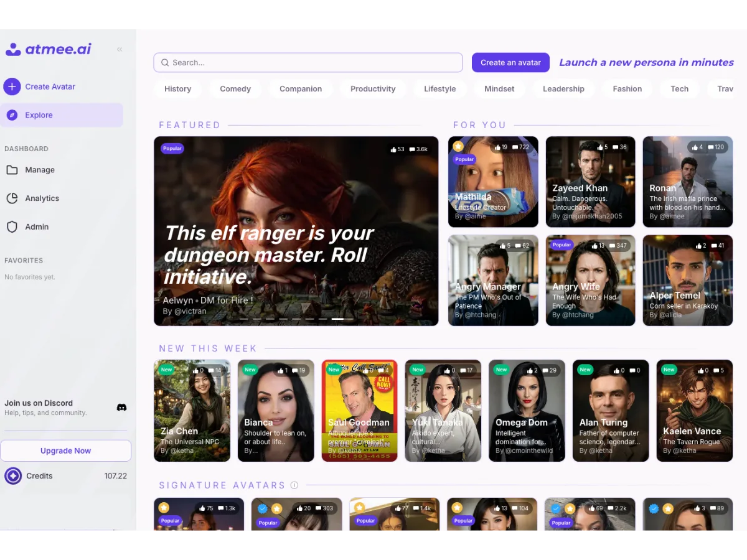Open the Manage menu item label
This screenshot has height=560, width=747.
pos(40,170)
